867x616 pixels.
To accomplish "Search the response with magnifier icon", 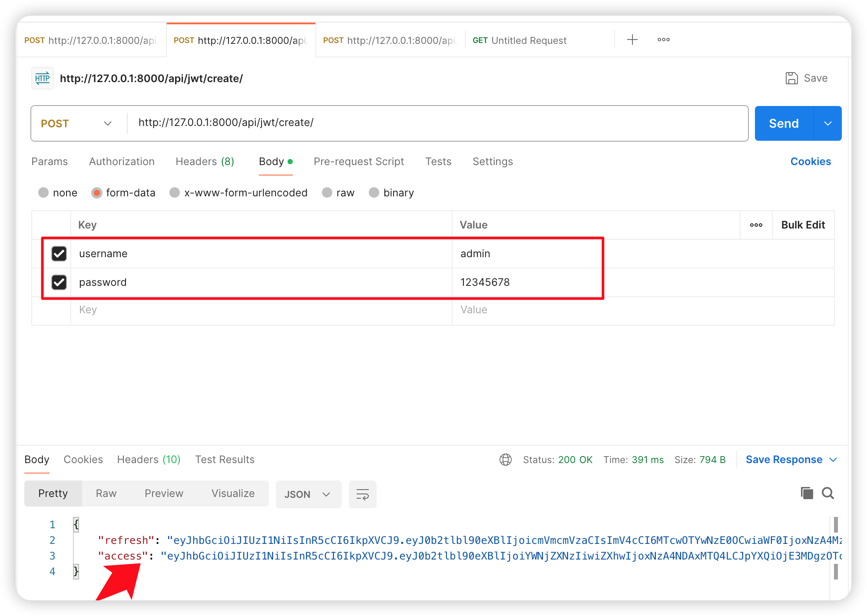I will pos(828,493).
